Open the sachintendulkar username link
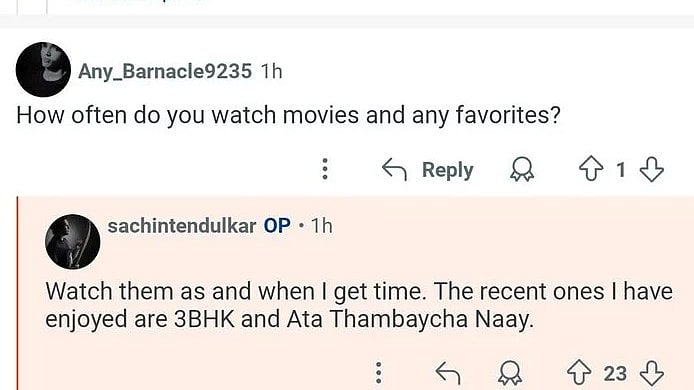Image resolution: width=694 pixels, height=390 pixels. point(182,226)
